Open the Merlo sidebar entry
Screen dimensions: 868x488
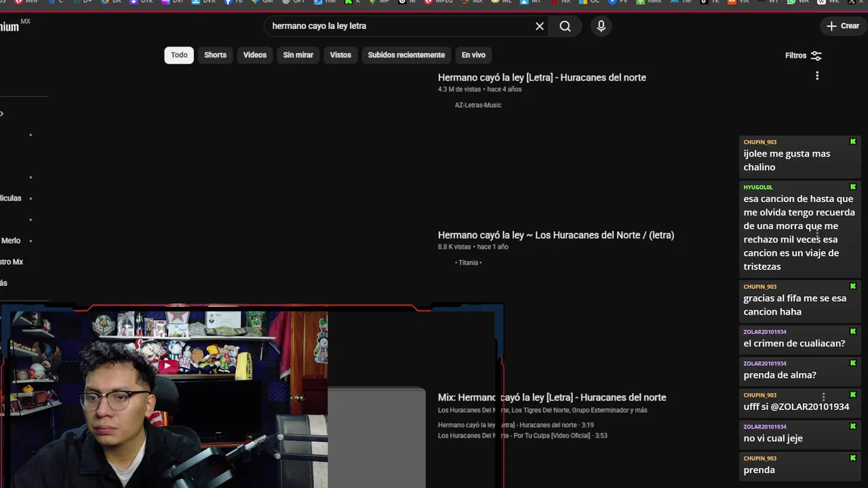point(11,241)
